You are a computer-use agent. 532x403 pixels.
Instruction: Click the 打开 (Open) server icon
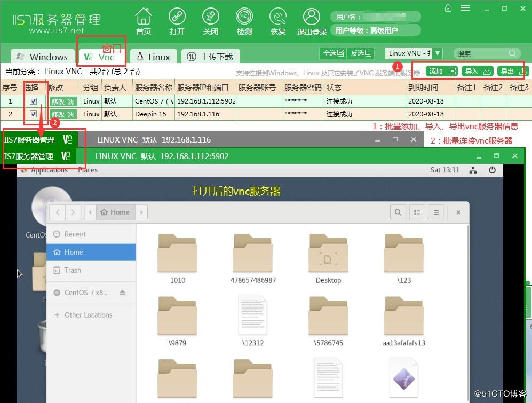pyautogui.click(x=177, y=20)
